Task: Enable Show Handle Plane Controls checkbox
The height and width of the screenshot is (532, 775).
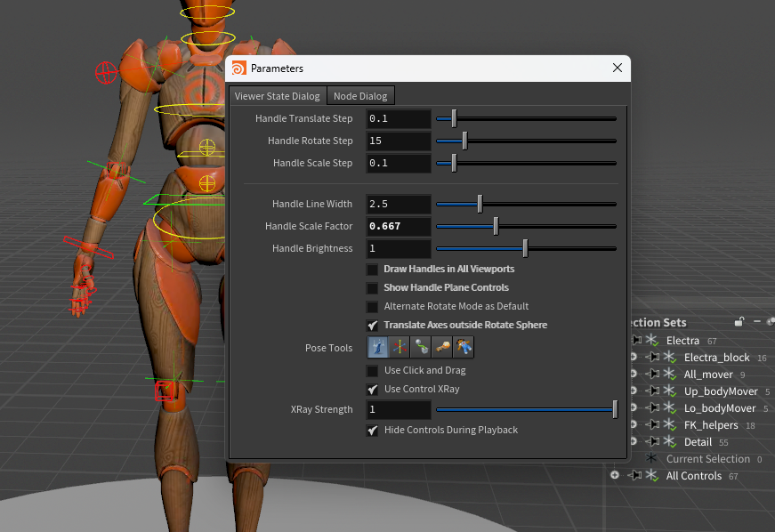Action: pos(372,288)
